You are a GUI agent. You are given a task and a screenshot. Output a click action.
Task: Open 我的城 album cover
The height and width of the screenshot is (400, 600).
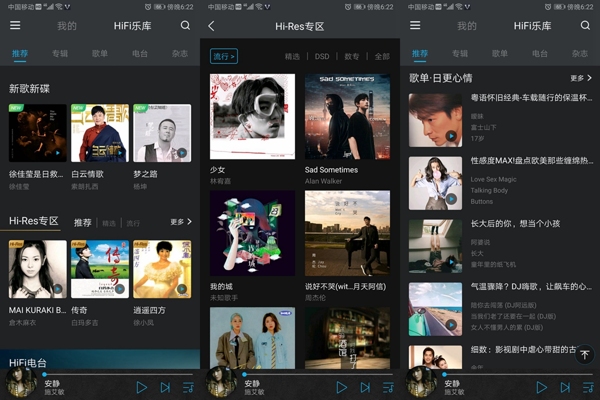pyautogui.click(x=252, y=233)
